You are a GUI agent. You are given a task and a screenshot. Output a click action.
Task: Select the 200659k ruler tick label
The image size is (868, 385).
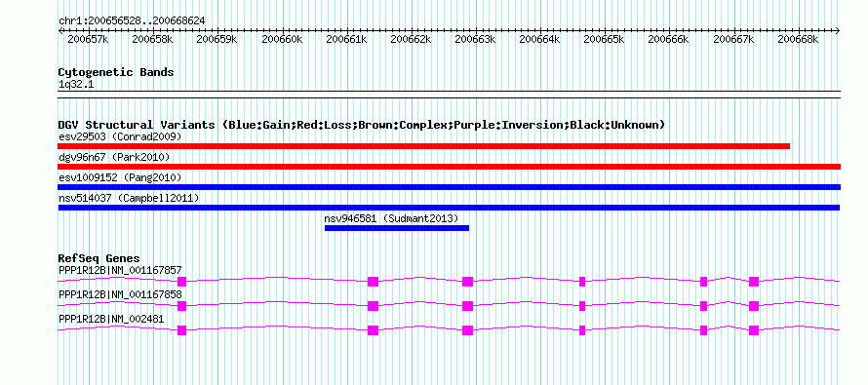[x=217, y=39]
